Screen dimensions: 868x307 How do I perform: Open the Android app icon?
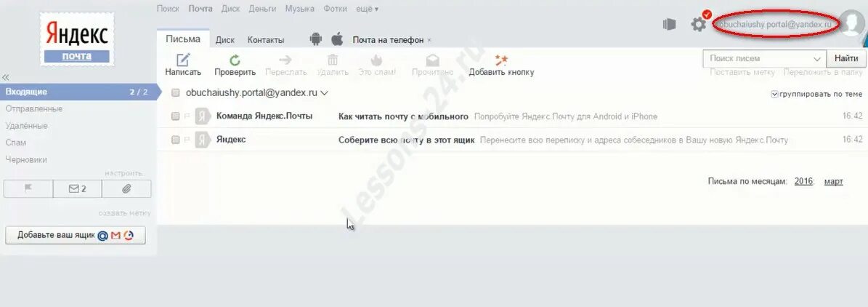315,39
